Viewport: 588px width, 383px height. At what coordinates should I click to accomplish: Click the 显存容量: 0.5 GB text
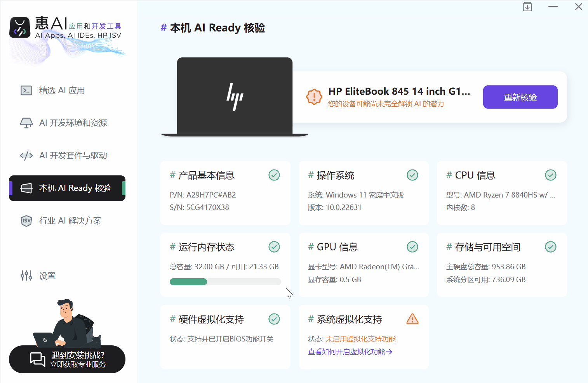334,279
